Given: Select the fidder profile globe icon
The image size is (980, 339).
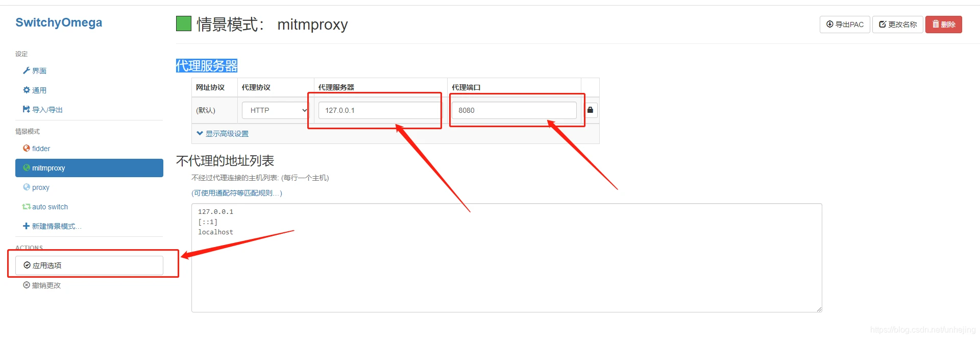Looking at the screenshot, I should click(x=26, y=148).
